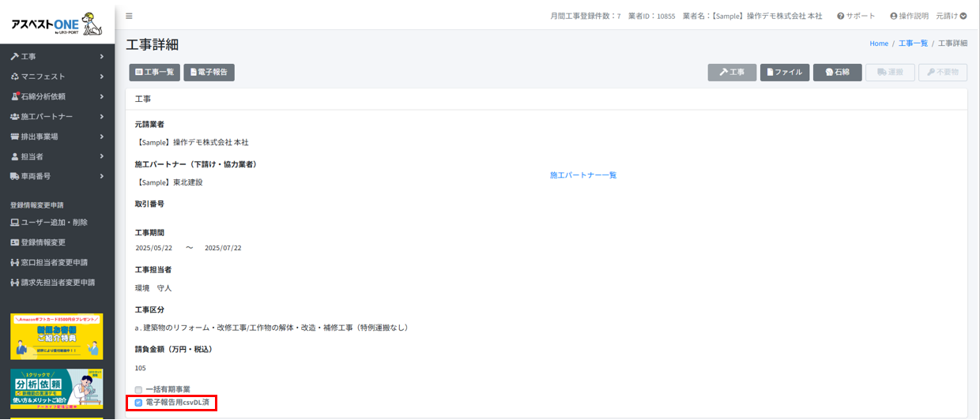Viewport: 980px width, 420px height.
Task: Expand the 工事 sidebar menu
Action: (x=57, y=57)
